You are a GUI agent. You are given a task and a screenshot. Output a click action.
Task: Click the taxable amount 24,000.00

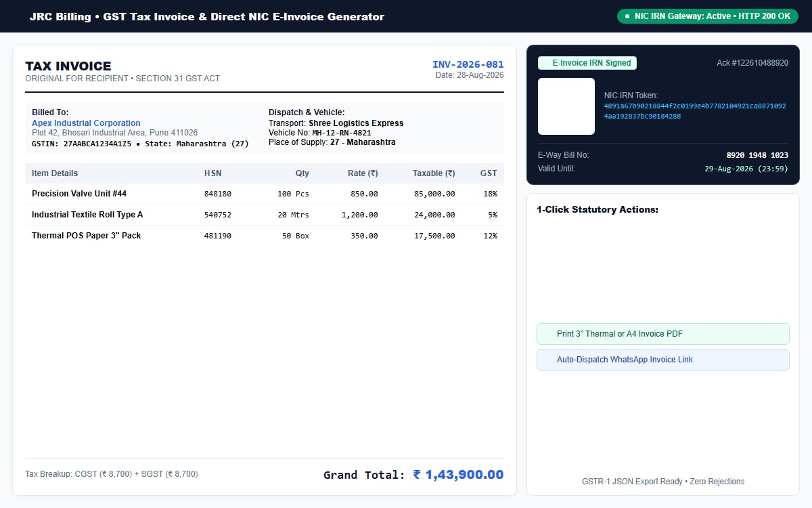434,215
